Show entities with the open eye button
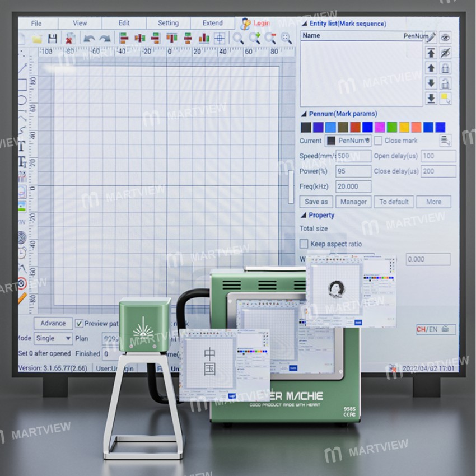 point(445,38)
